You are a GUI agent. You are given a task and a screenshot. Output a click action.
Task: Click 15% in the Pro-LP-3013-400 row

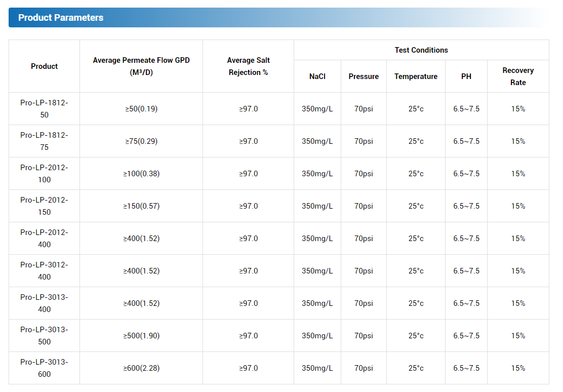point(518,303)
